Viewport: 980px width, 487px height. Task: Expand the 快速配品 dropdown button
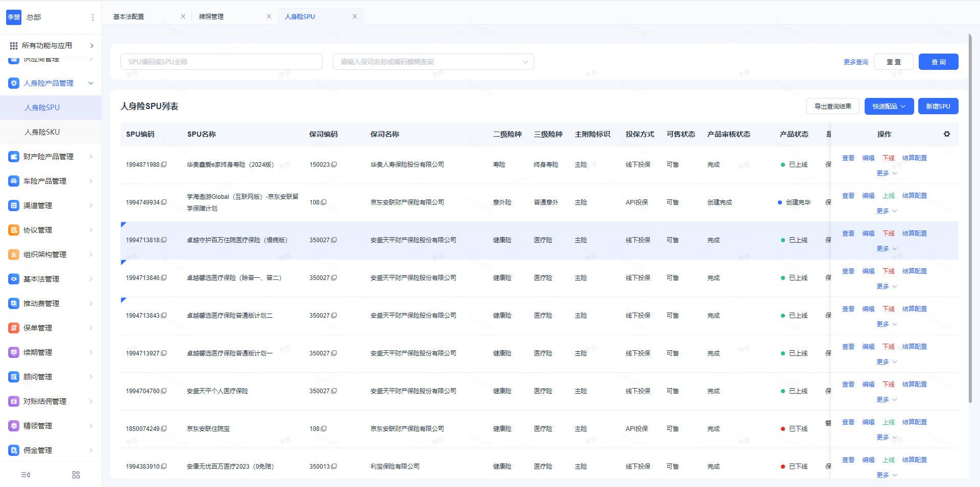click(x=889, y=107)
